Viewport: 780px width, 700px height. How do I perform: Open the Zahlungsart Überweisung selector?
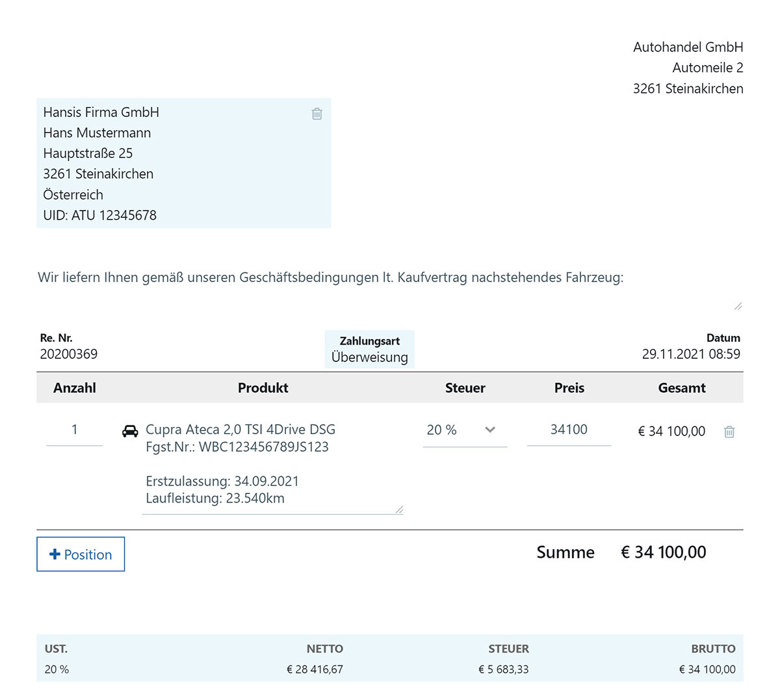369,349
